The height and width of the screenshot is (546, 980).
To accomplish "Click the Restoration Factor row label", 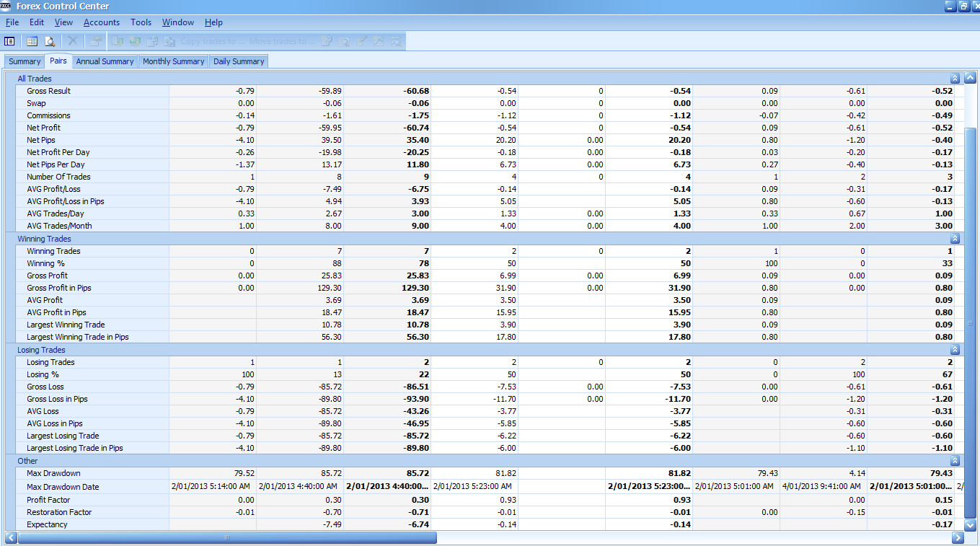I will tap(59, 512).
